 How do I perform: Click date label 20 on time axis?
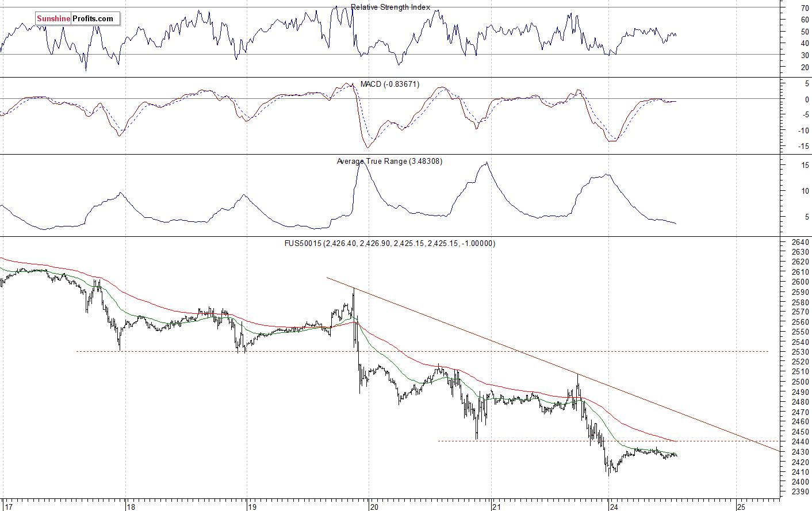pos(374,506)
